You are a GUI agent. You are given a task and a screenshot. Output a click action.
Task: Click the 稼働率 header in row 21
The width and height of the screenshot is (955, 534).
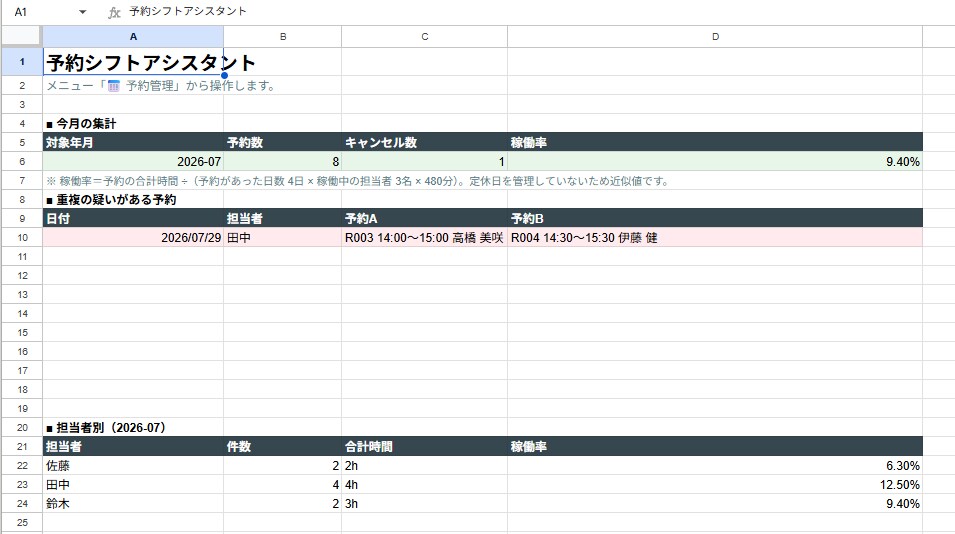[x=715, y=446]
